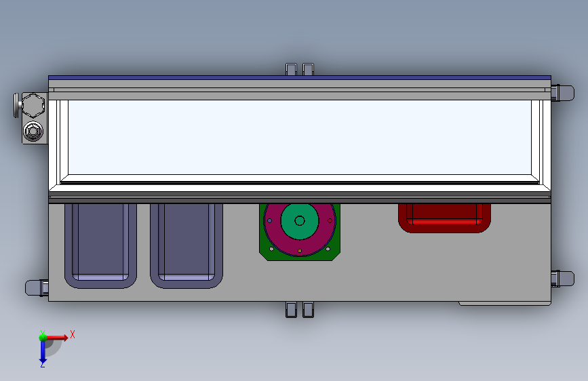Pick the left tab of the top clip pair

coord(291,69)
